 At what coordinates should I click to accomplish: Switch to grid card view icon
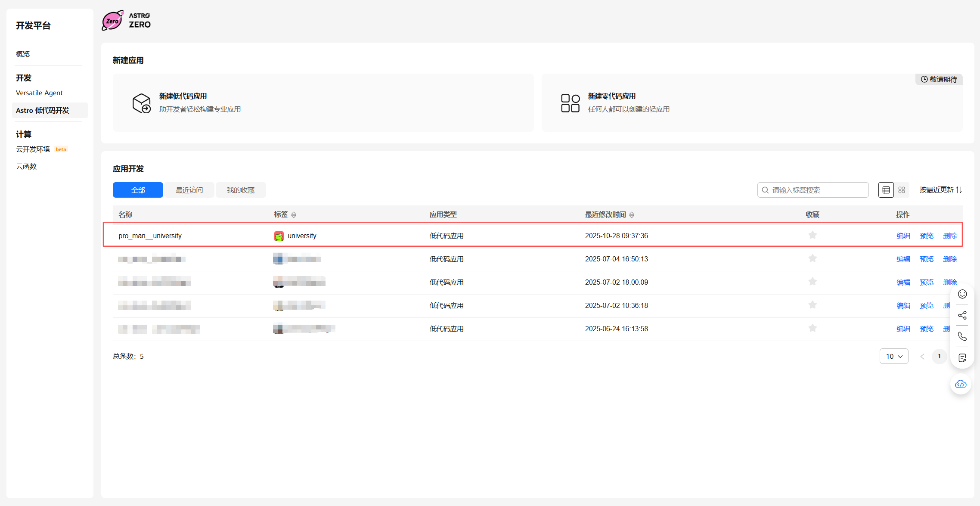click(902, 190)
